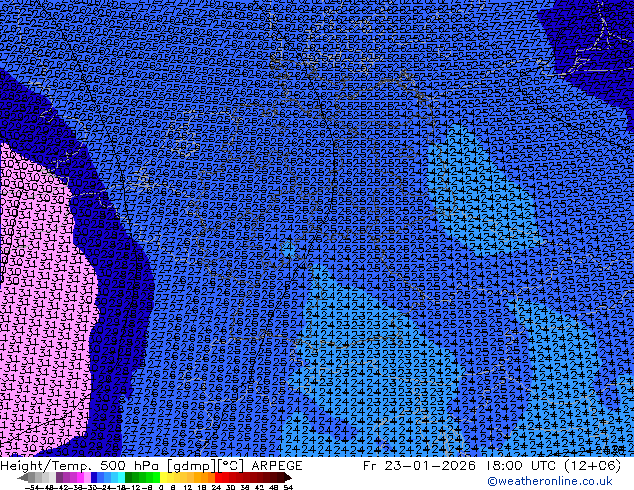Select the yellow legend swatch at 0

coord(163,478)
